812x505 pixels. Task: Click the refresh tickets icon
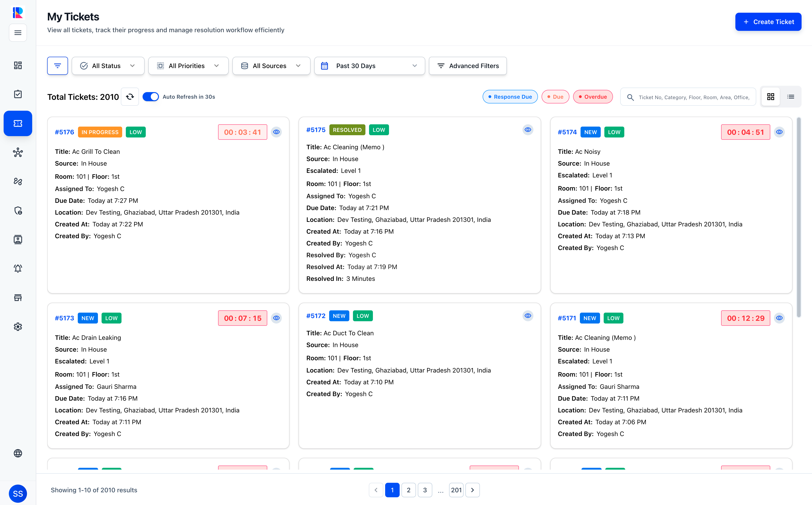pyautogui.click(x=130, y=97)
